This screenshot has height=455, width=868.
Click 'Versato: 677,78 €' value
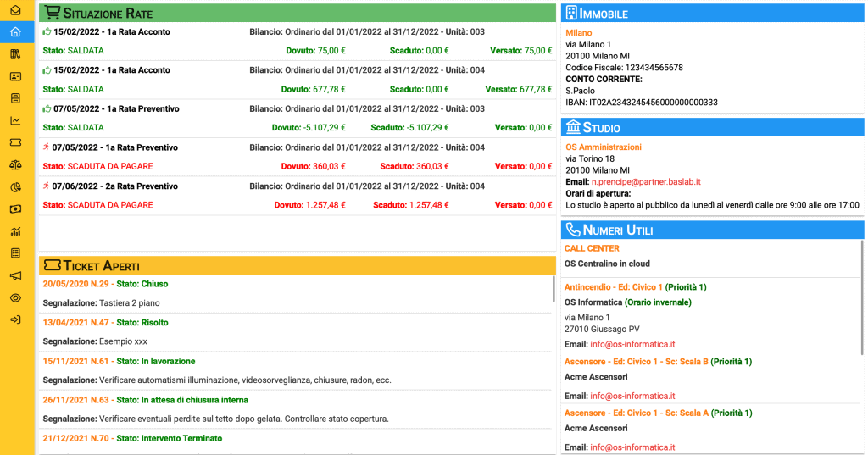tap(519, 89)
